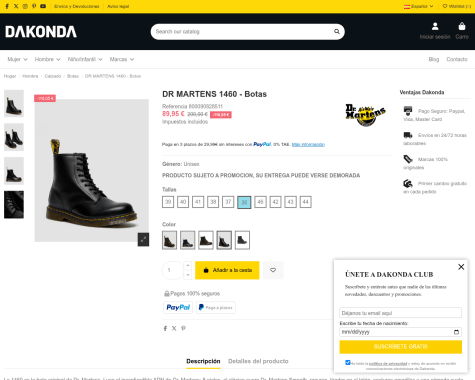Click SUSCRÍBETE GRATIS button
Screen dimensions: 475x380
pos(401,347)
